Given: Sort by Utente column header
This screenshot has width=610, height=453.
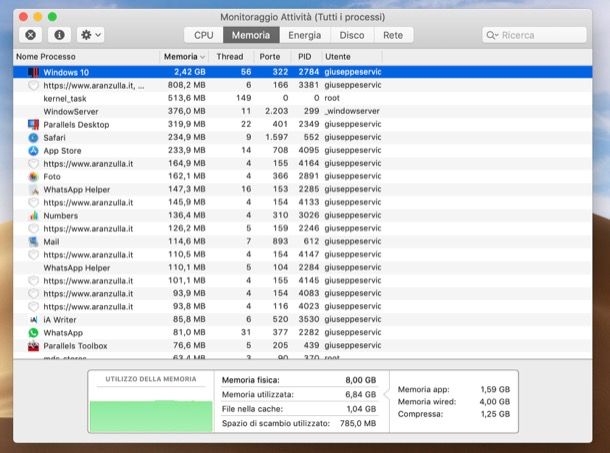Looking at the screenshot, I should click(x=338, y=56).
